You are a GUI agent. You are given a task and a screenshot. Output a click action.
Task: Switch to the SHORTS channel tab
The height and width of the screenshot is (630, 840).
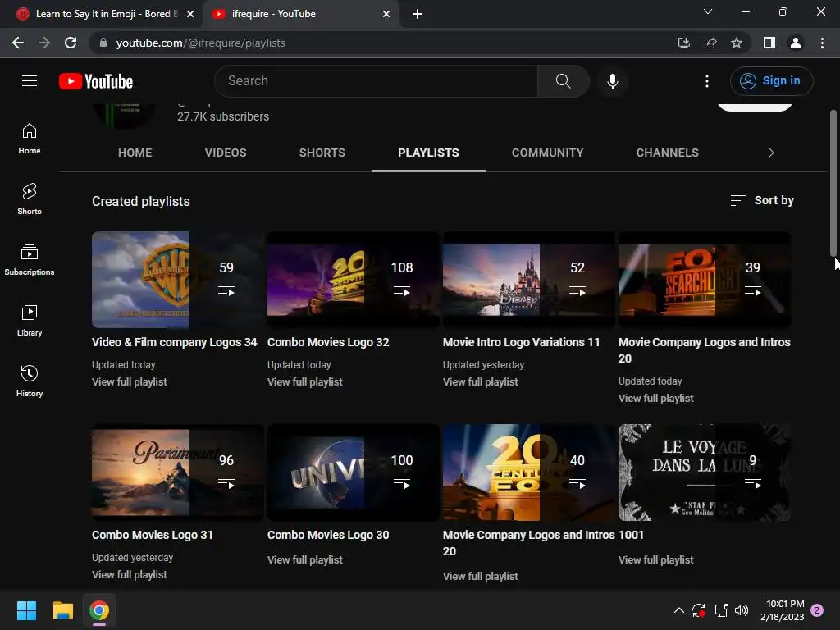tap(322, 153)
